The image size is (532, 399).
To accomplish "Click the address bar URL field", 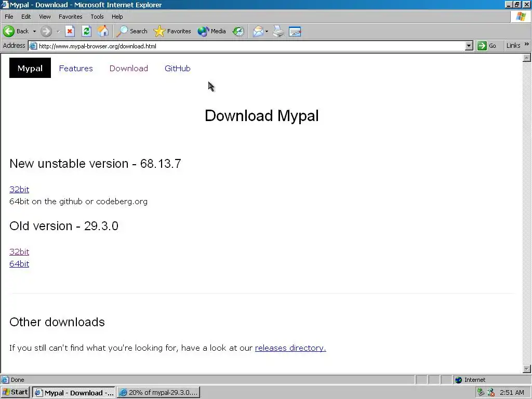I will [x=251, y=46].
